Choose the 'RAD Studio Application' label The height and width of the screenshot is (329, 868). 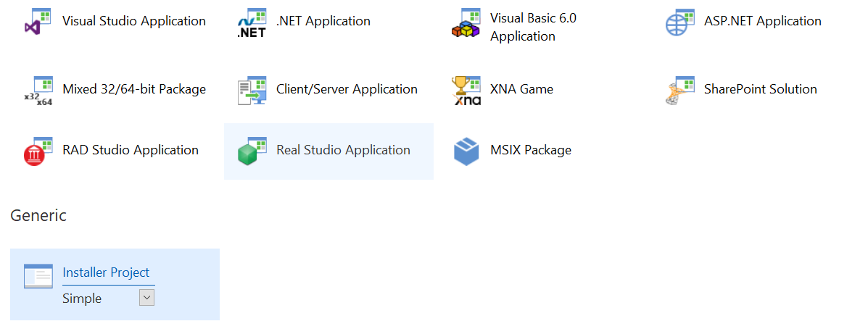tap(131, 150)
